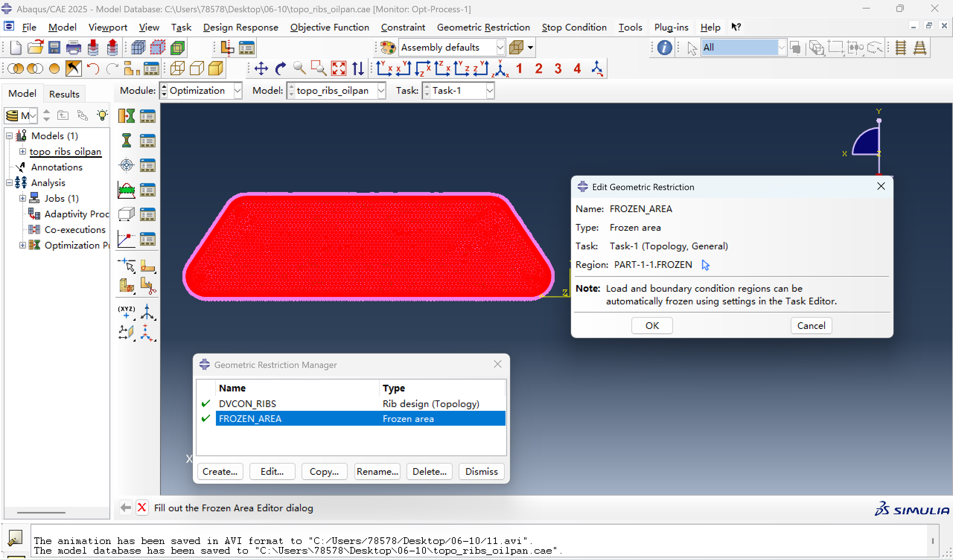The width and height of the screenshot is (953, 560).
Task: Toggle wireframe render style
Action: click(177, 69)
